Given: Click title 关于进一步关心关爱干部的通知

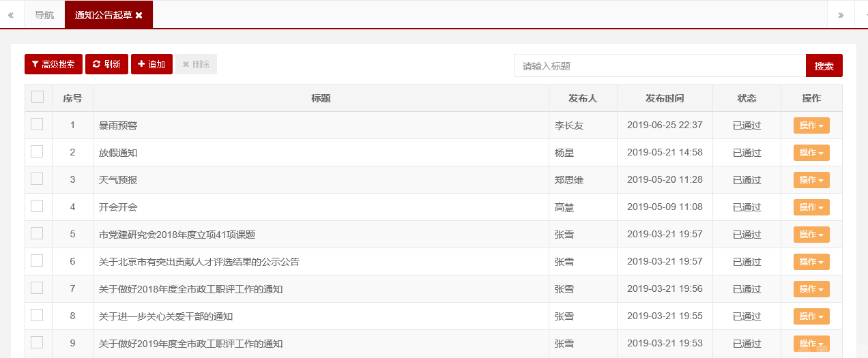Looking at the screenshot, I should point(166,316).
